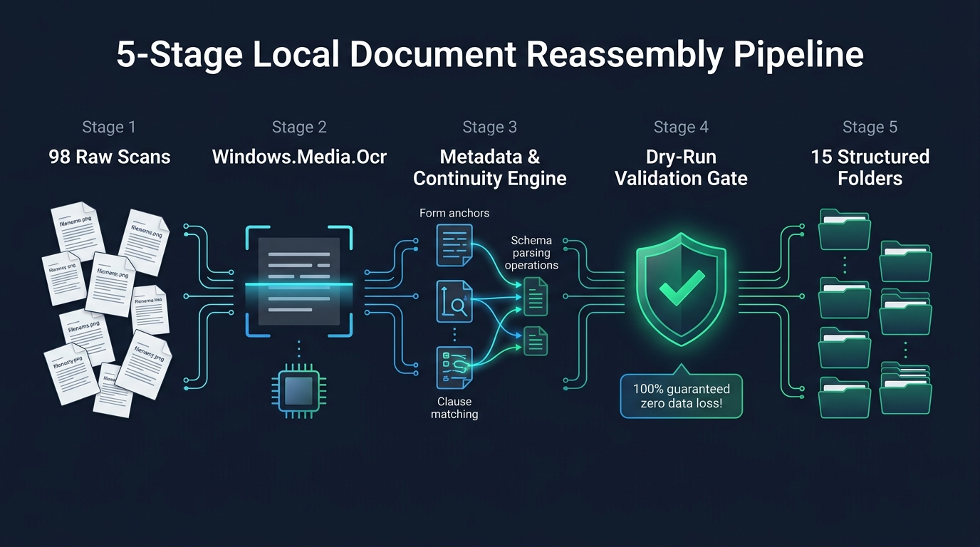
Task: Click the OCR scanner document icon
Action: click(299, 281)
